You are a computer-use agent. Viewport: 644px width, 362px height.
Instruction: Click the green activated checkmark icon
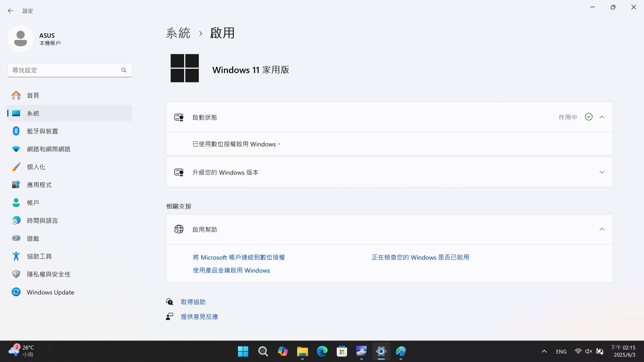click(589, 117)
